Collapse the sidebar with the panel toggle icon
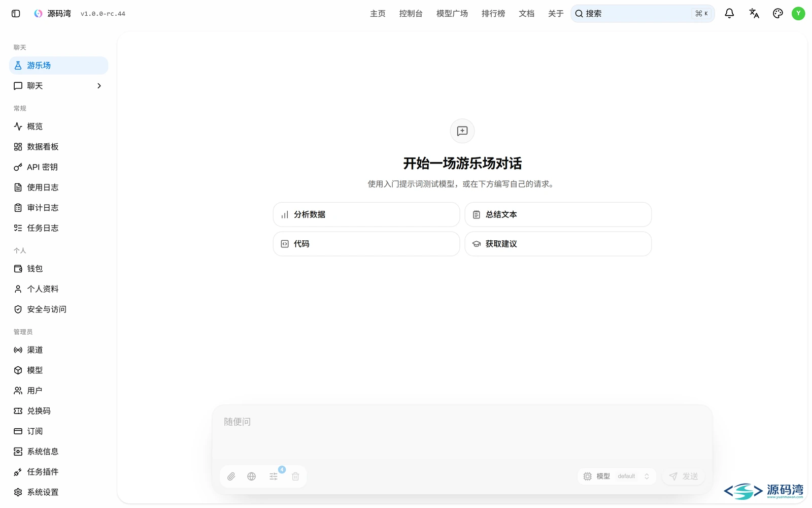Viewport: 812px width, 508px height. (16, 14)
